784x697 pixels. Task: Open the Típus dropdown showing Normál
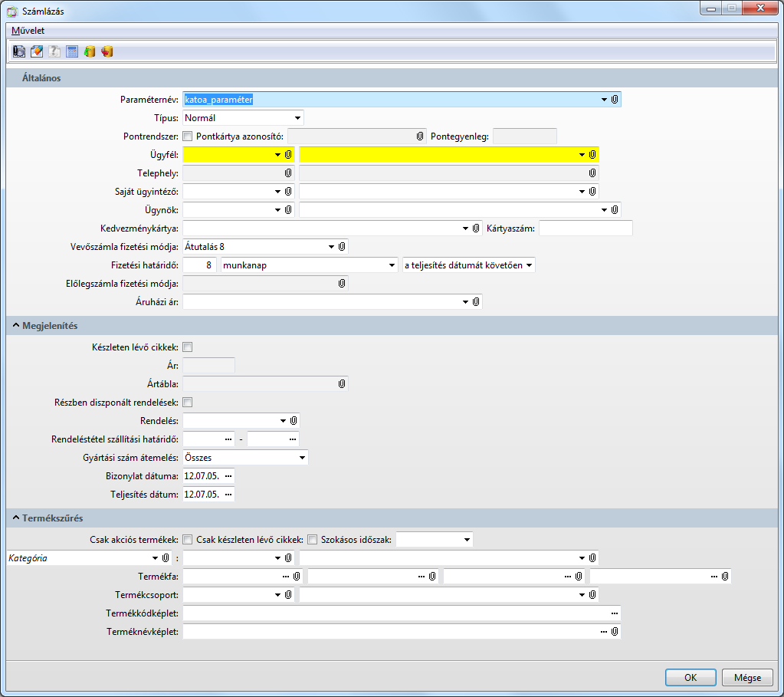click(297, 118)
